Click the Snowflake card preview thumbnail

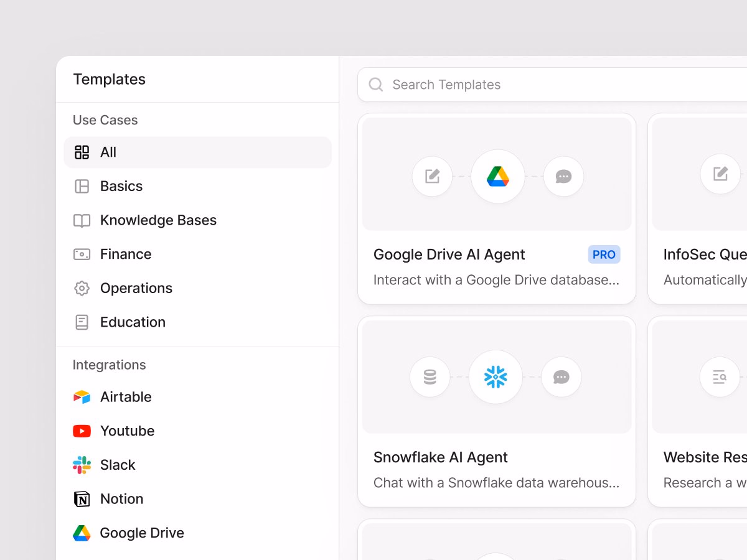[x=497, y=377]
